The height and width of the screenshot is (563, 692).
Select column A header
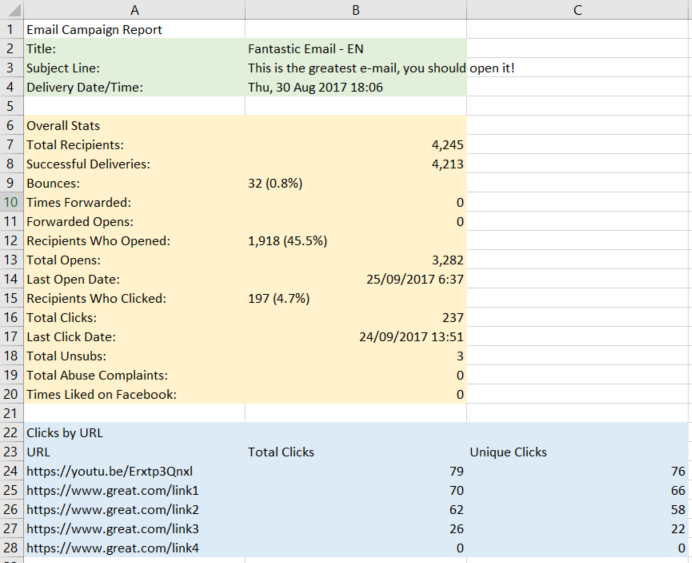(x=135, y=9)
